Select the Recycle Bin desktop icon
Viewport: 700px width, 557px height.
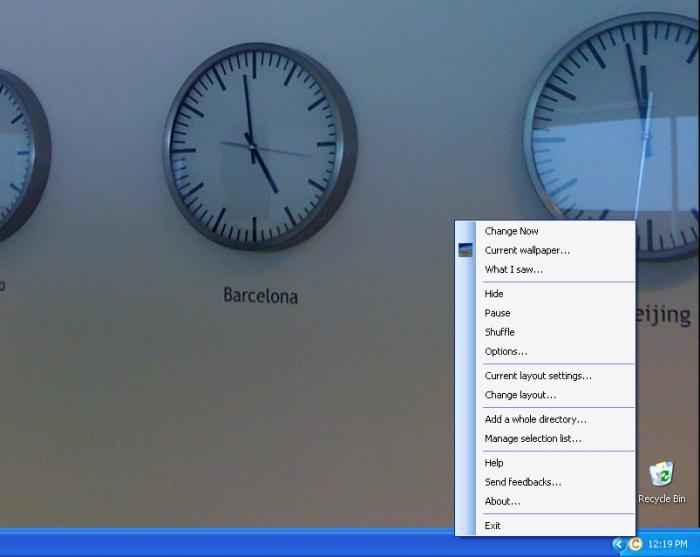[x=662, y=482]
